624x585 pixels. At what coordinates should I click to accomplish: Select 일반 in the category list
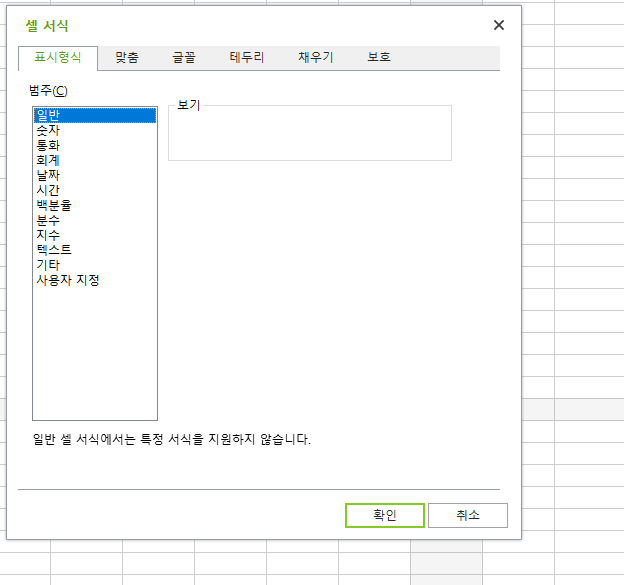tap(95, 115)
